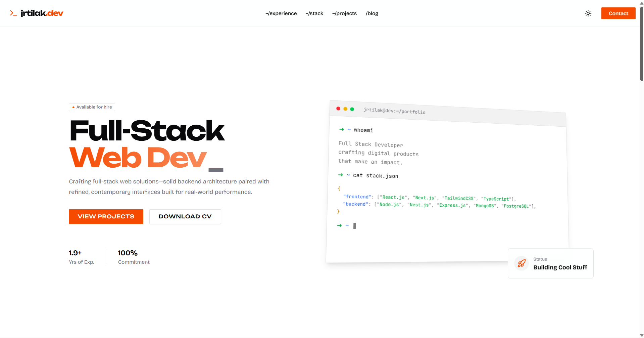Click the jrtilak.dev site name
The width and height of the screenshot is (644, 338).
42,13
